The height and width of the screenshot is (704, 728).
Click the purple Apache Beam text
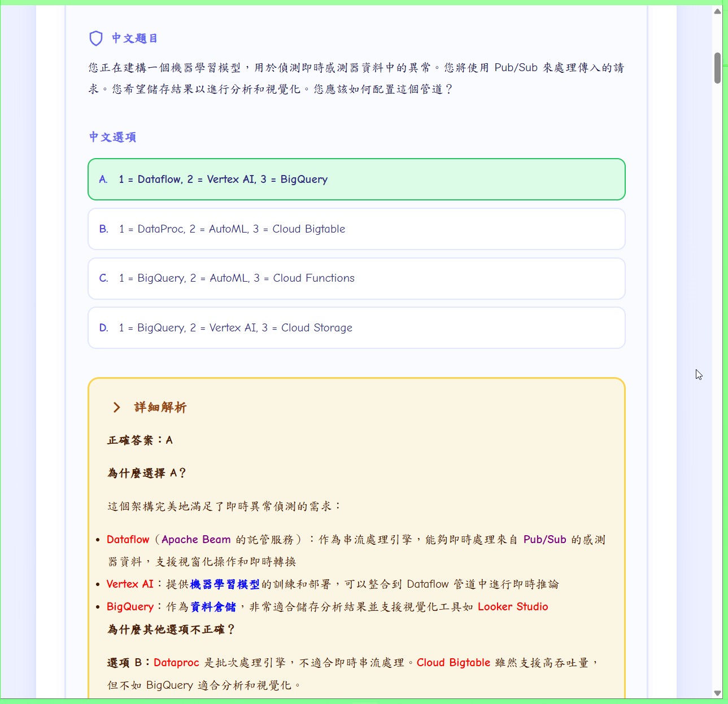pos(196,540)
